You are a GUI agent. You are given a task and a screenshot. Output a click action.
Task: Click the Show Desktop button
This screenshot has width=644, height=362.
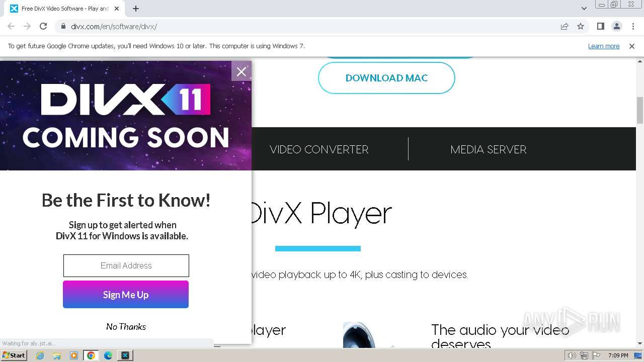pos(639,355)
